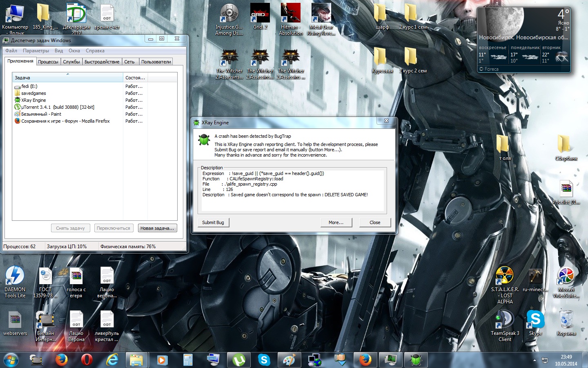Select the µTorrent 3.4.1 task row
This screenshot has height=368, width=588.
click(95, 107)
